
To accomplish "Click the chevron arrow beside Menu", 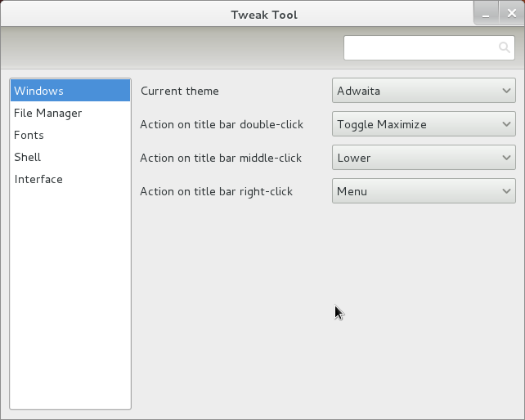I will pos(506,191).
